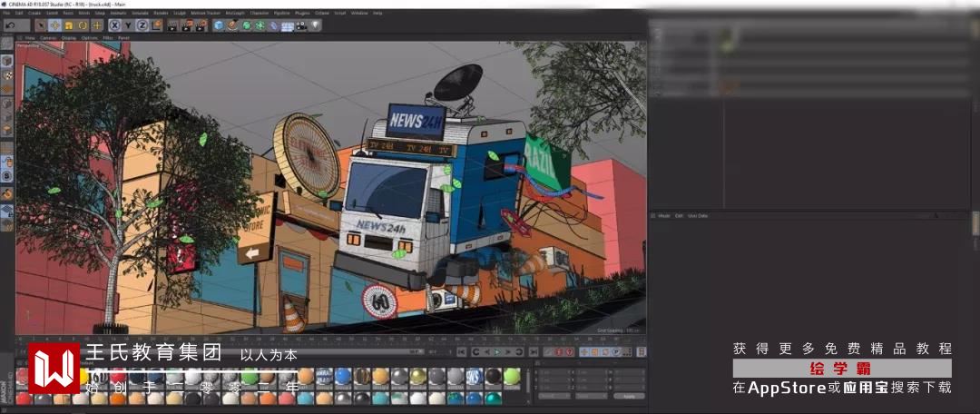Screen dimensions: 980x414
Task: Select the bright green material ball
Action: (512, 377)
